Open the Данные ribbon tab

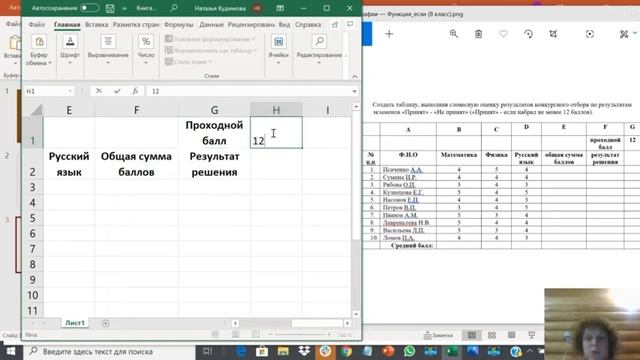tap(211, 24)
